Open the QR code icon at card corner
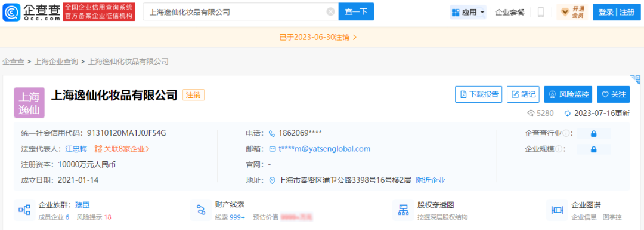Screen dimensions: 644x230 coord(636,79)
